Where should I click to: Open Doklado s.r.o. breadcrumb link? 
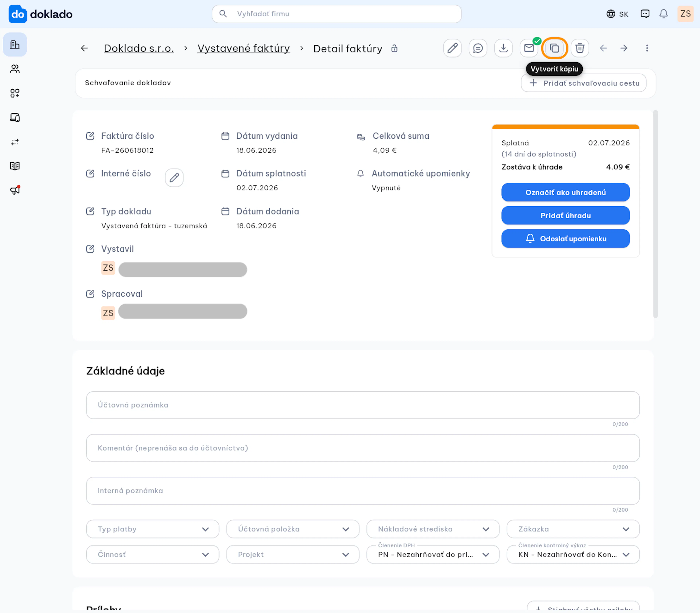click(139, 48)
